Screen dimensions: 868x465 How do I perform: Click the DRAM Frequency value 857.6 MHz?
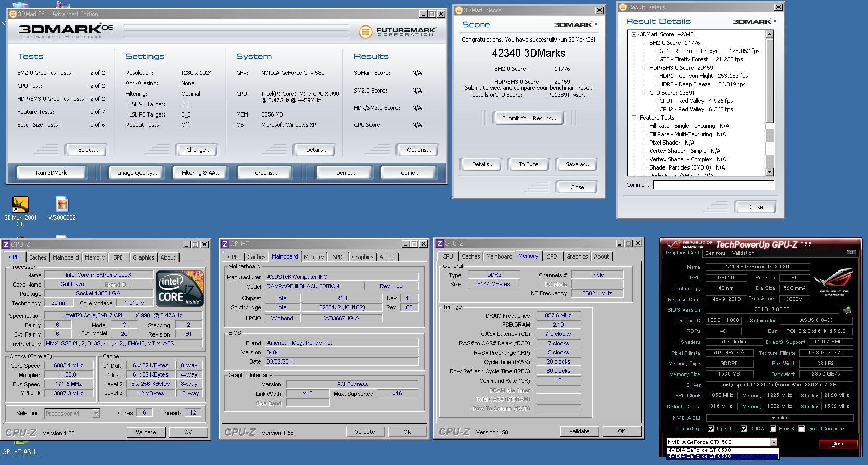coord(558,316)
